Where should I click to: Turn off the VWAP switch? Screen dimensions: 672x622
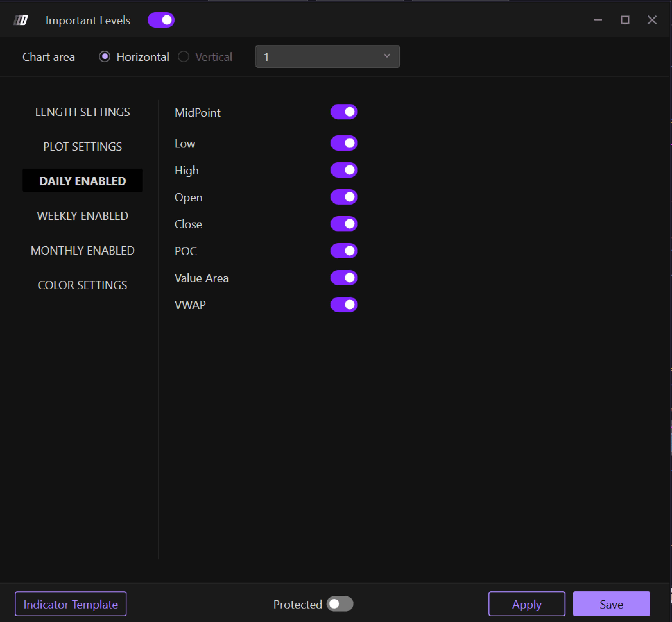coord(344,305)
